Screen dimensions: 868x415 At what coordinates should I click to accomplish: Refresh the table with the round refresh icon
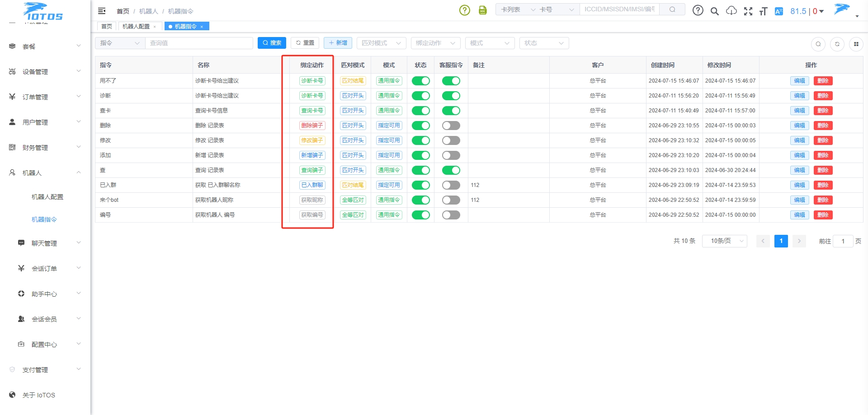pyautogui.click(x=837, y=44)
